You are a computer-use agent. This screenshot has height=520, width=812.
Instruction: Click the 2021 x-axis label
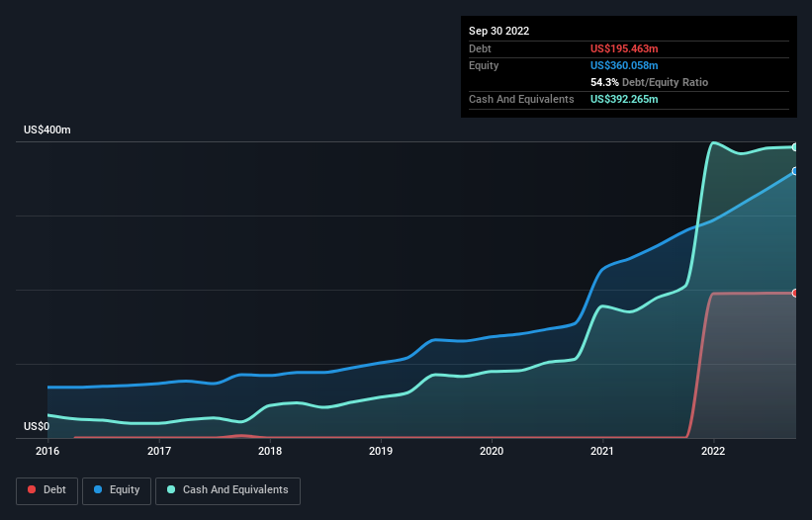(x=602, y=451)
